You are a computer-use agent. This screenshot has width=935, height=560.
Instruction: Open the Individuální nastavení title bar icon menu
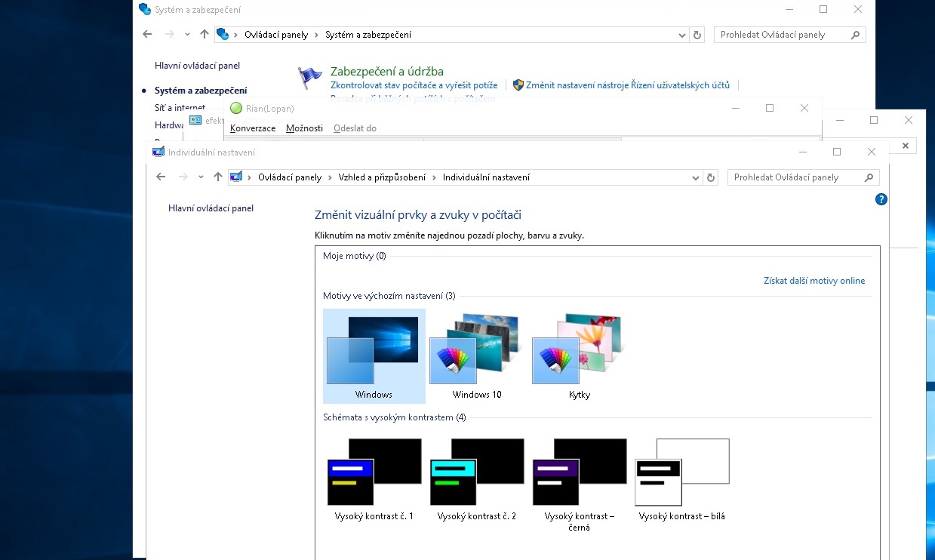click(158, 152)
